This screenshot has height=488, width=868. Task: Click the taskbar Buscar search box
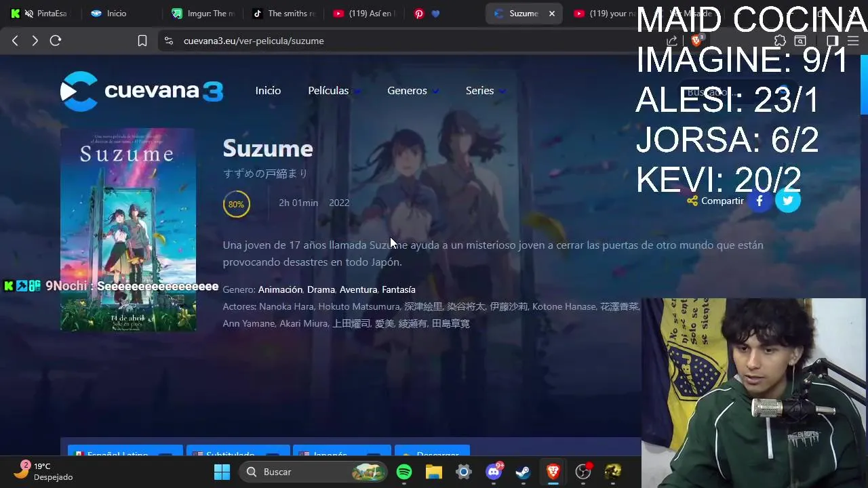tap(313, 472)
